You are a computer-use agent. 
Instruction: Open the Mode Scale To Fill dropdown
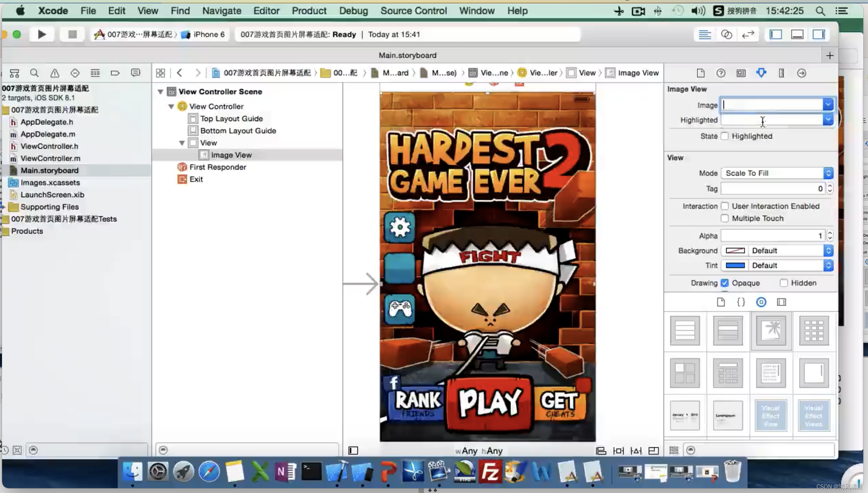pyautogui.click(x=777, y=173)
